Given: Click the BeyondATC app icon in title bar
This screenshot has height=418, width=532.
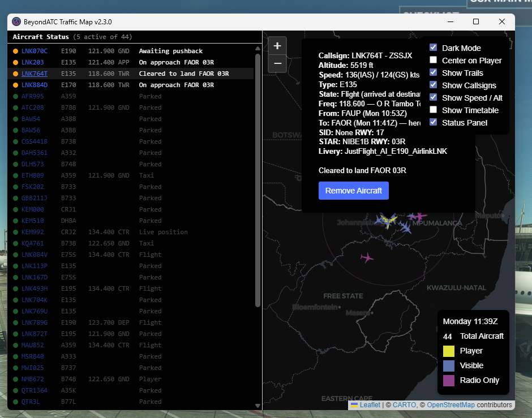Looking at the screenshot, I should [16, 21].
